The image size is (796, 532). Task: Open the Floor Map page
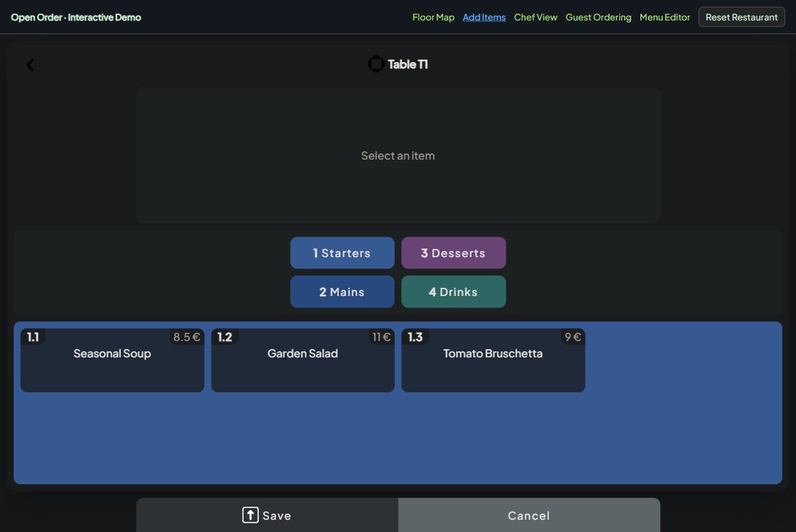tap(433, 17)
